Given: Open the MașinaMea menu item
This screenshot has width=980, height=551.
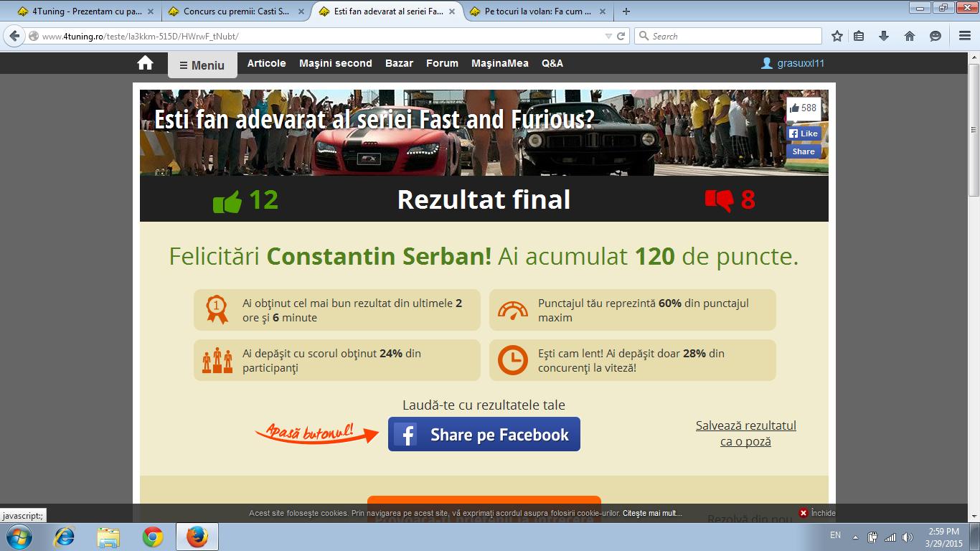Looking at the screenshot, I should pyautogui.click(x=500, y=63).
